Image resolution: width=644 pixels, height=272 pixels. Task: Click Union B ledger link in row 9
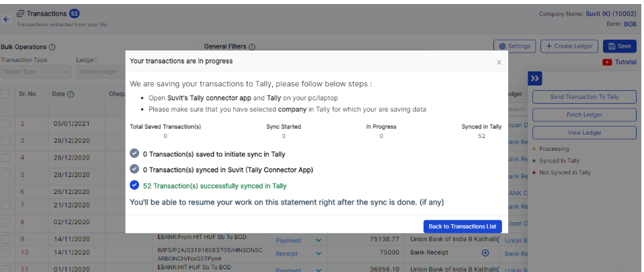coord(516,240)
